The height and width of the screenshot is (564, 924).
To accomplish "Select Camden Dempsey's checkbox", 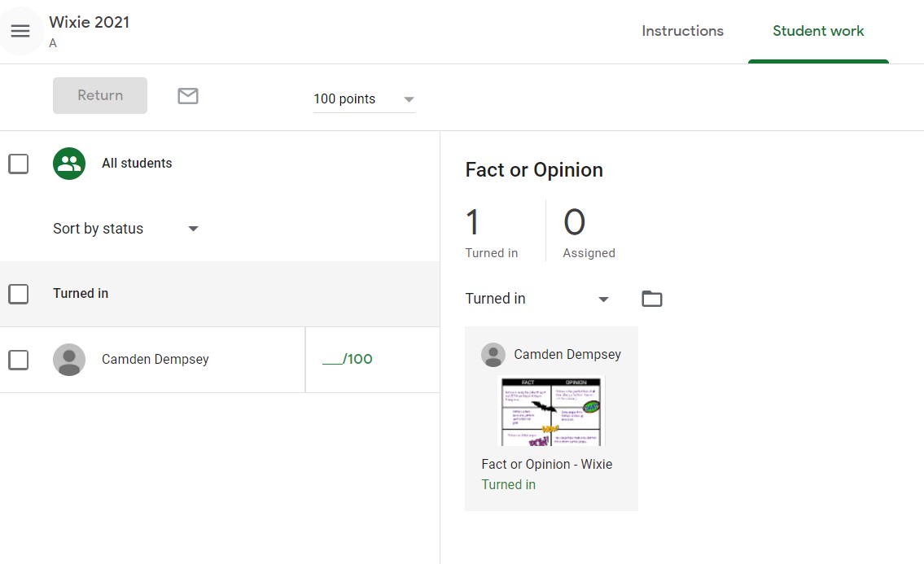I will point(18,360).
